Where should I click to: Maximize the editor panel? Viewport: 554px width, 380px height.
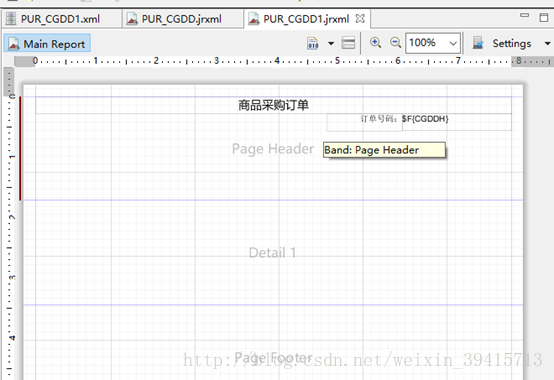pyautogui.click(x=544, y=17)
